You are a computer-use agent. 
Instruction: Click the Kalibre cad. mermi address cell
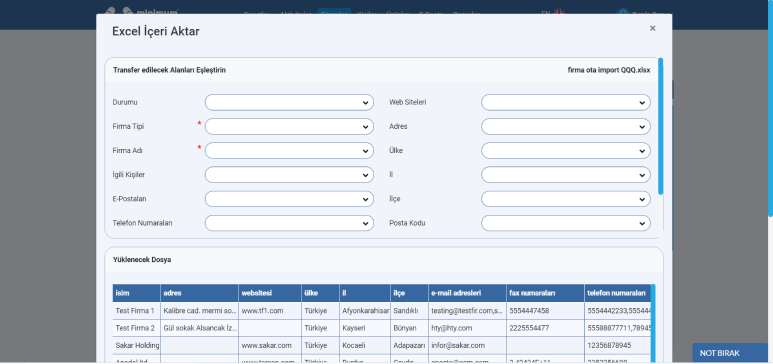coord(200,311)
